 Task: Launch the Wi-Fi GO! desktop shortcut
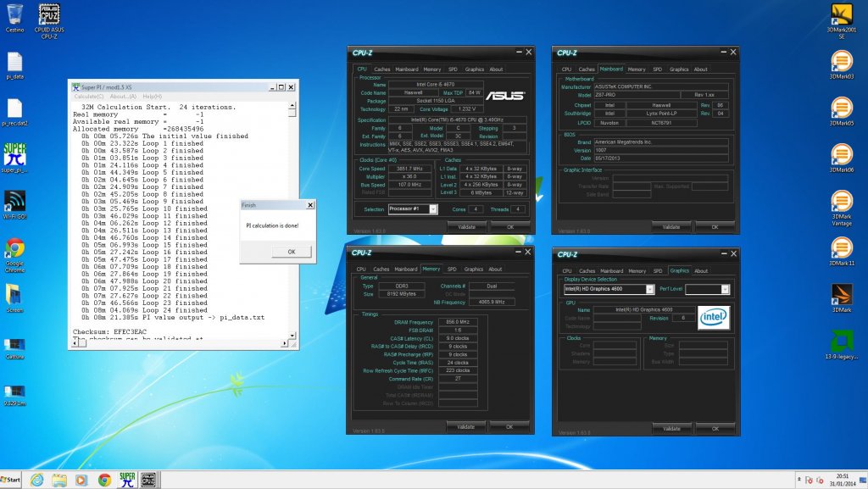15,205
